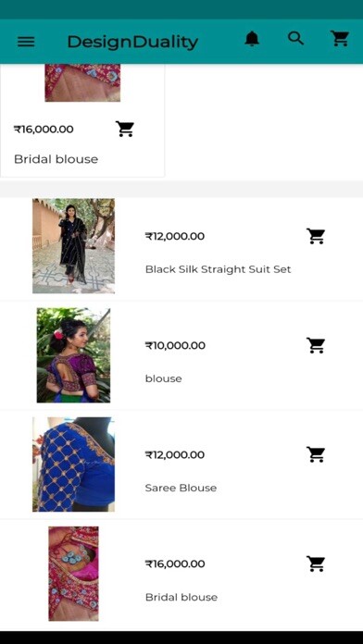
Task: Select the Black Silk Straight Suit Set title
Action: (219, 269)
